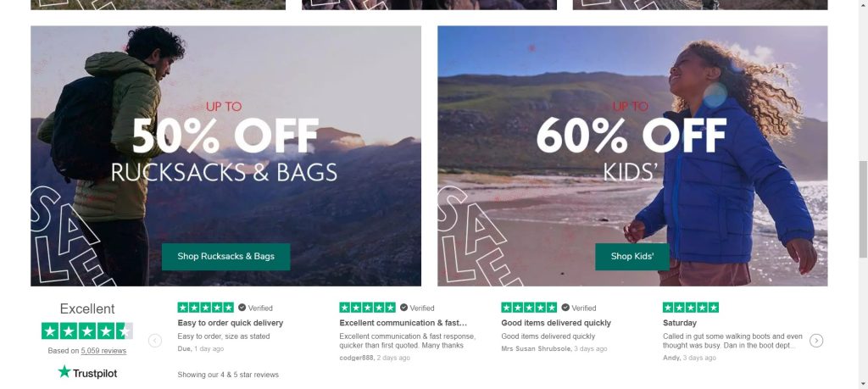Open the 5,059 reviews link
The image size is (868, 389).
click(103, 351)
